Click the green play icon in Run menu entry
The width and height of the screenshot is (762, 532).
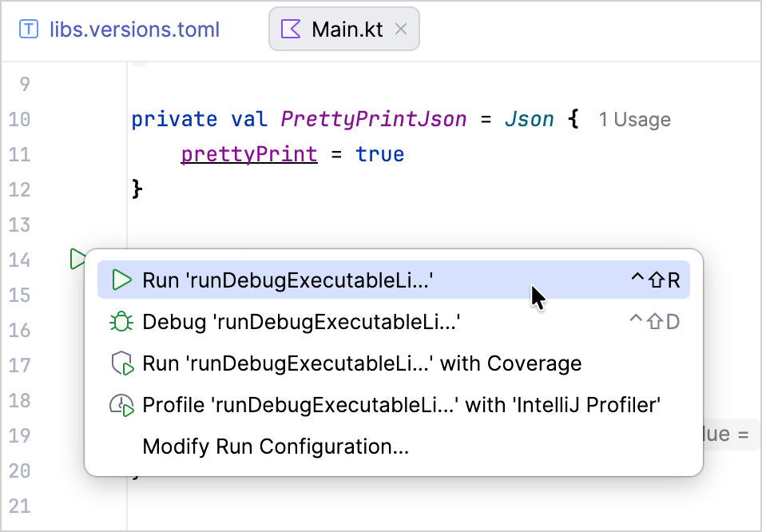click(x=121, y=280)
